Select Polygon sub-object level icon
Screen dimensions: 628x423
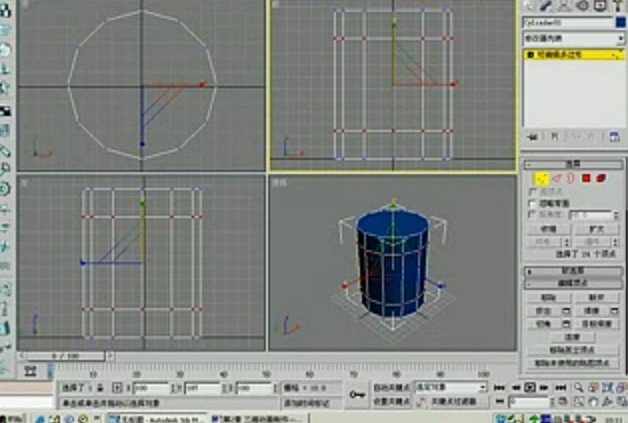point(586,178)
